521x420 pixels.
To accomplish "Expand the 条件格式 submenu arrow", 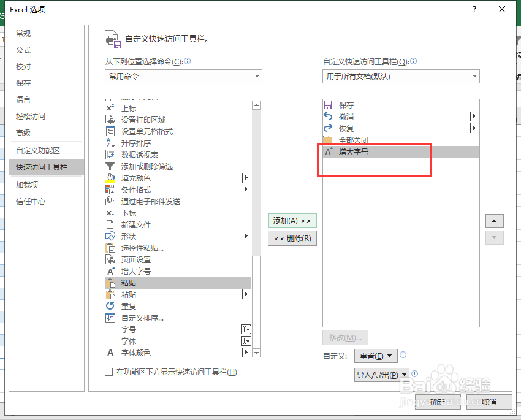I will [x=246, y=189].
